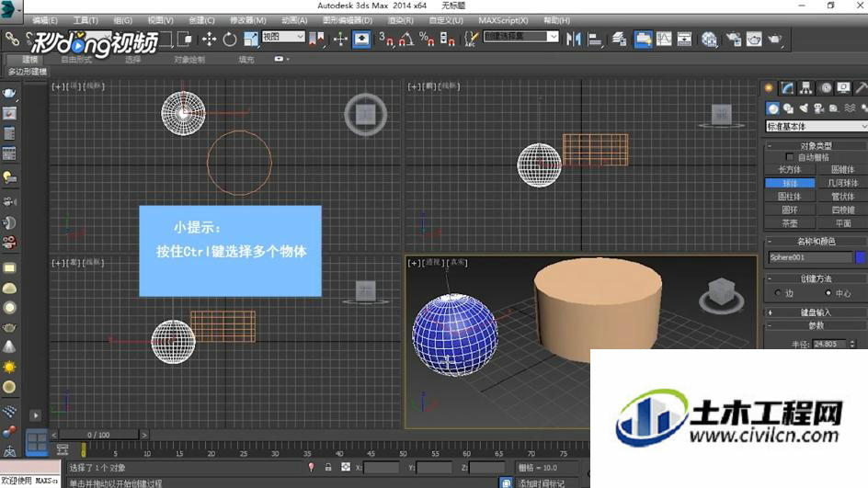Click the Select and Link chain icon
This screenshot has width=868, height=488.
tap(12, 39)
